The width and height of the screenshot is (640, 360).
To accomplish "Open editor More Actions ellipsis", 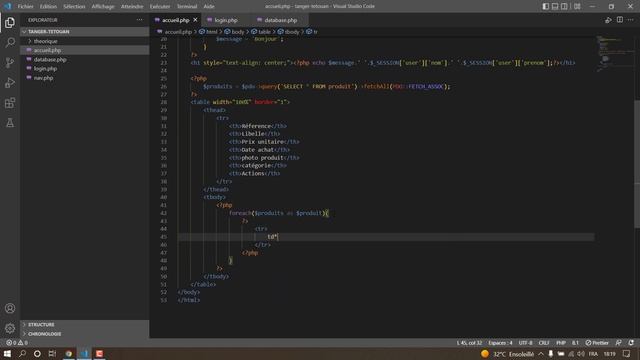I will (631, 20).
